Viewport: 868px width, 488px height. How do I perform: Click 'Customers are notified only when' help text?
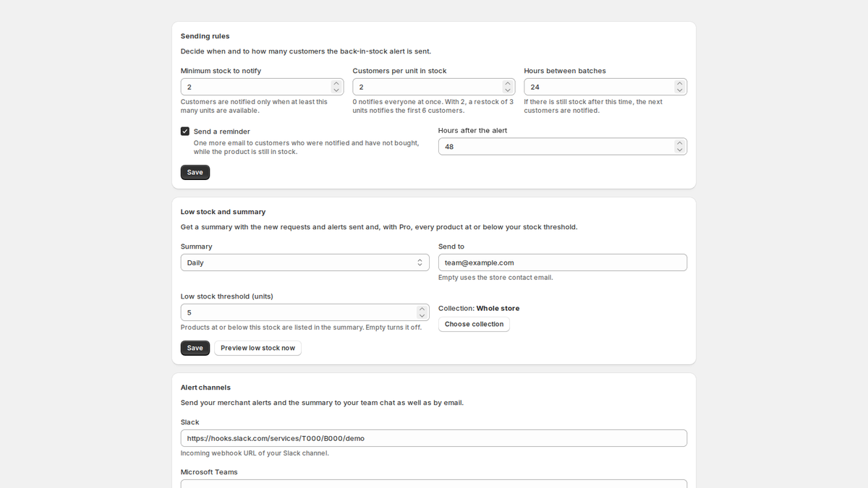(x=254, y=106)
